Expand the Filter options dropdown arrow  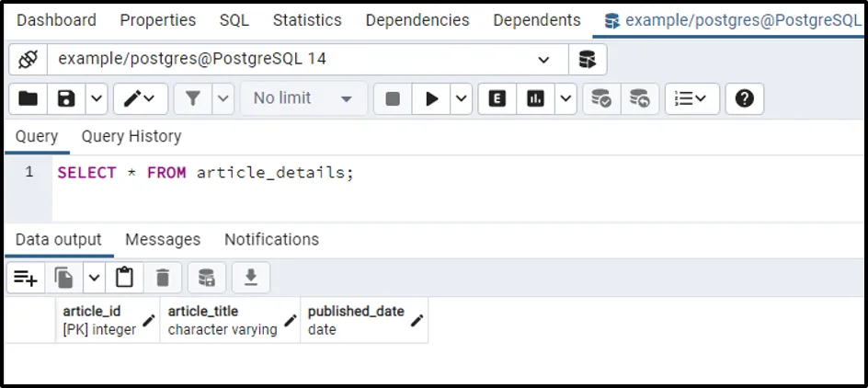pos(224,98)
